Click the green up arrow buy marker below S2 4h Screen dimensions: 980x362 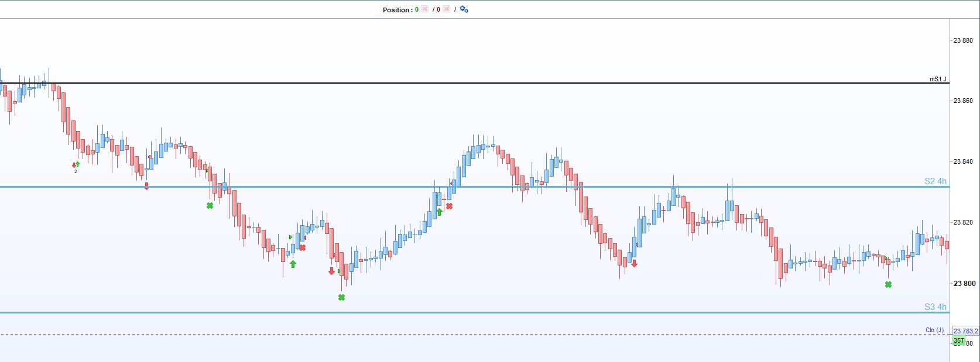pyautogui.click(x=439, y=212)
